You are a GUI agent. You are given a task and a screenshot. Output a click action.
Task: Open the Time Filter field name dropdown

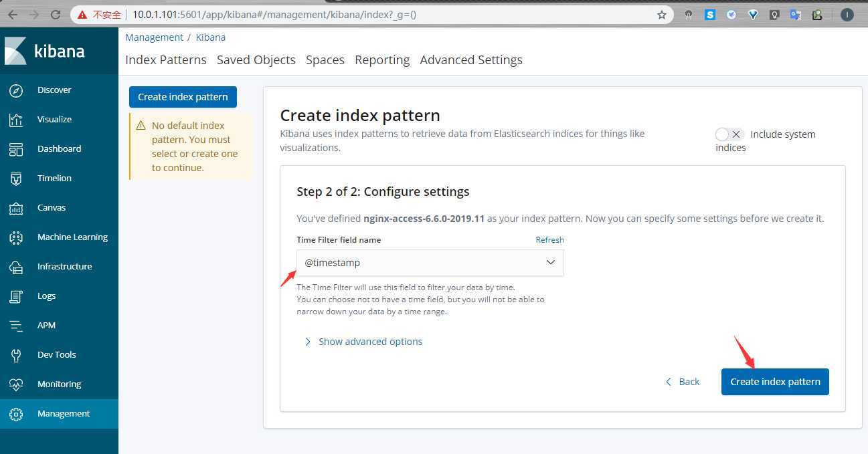(430, 263)
